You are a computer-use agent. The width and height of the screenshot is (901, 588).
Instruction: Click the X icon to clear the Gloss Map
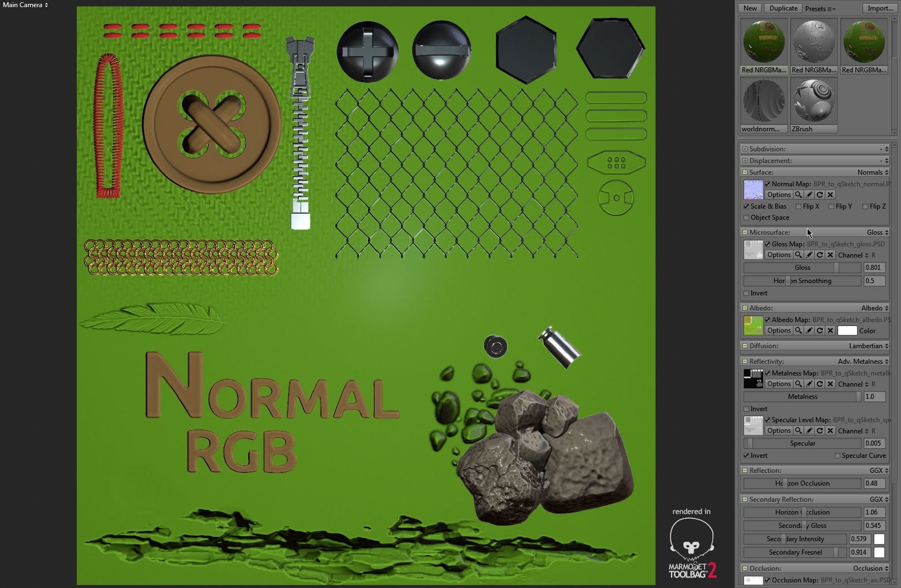coord(829,255)
